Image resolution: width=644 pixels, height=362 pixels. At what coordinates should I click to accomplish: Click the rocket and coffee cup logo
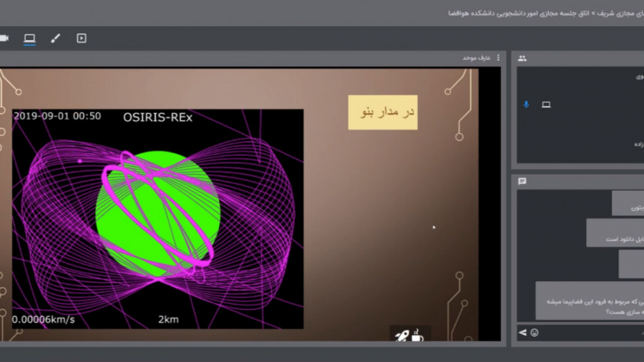click(x=410, y=335)
